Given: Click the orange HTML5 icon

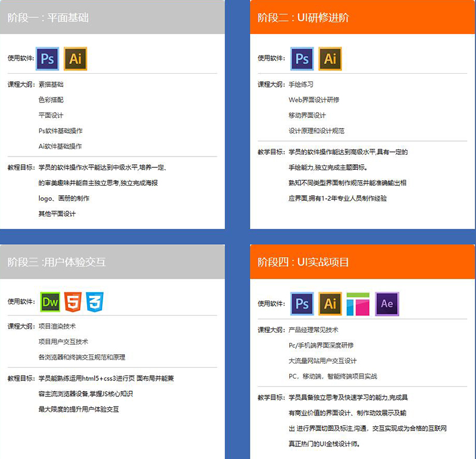Looking at the screenshot, I should pyautogui.click(x=73, y=302).
